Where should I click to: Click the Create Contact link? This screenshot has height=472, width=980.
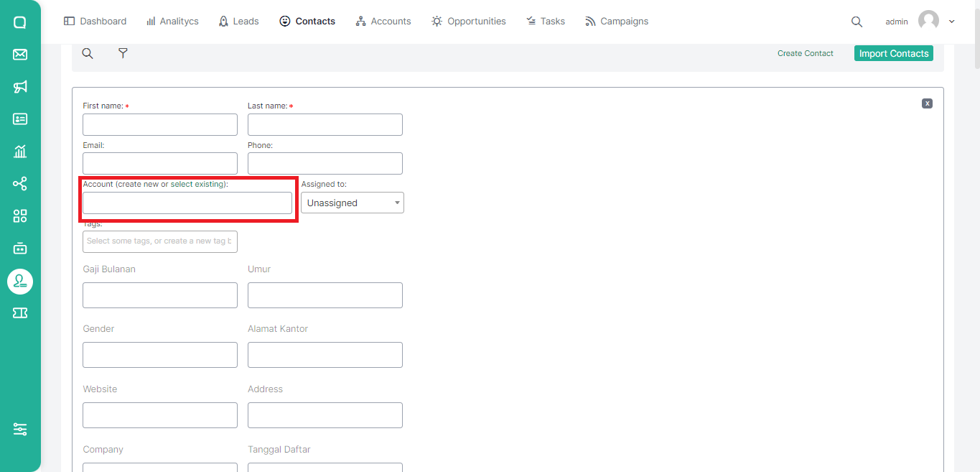point(806,53)
